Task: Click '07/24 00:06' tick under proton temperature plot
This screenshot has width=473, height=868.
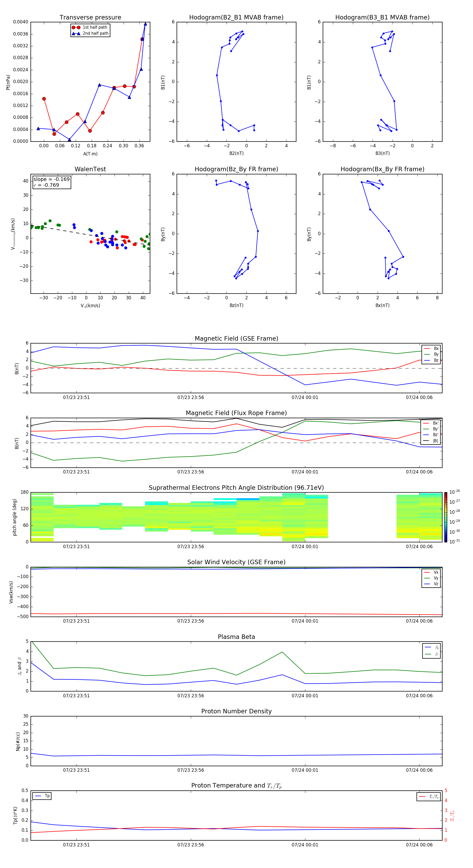Action: click(x=419, y=845)
